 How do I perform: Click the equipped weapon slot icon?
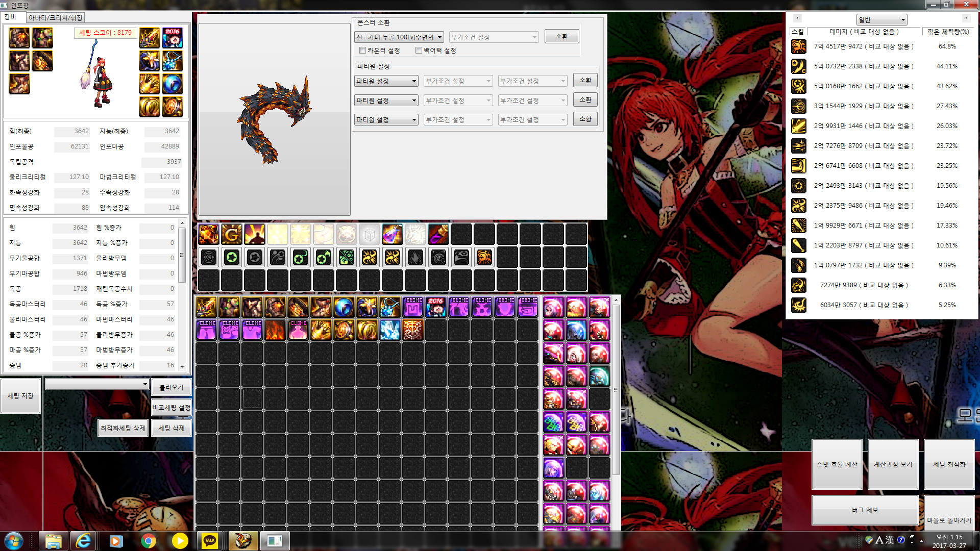(149, 38)
